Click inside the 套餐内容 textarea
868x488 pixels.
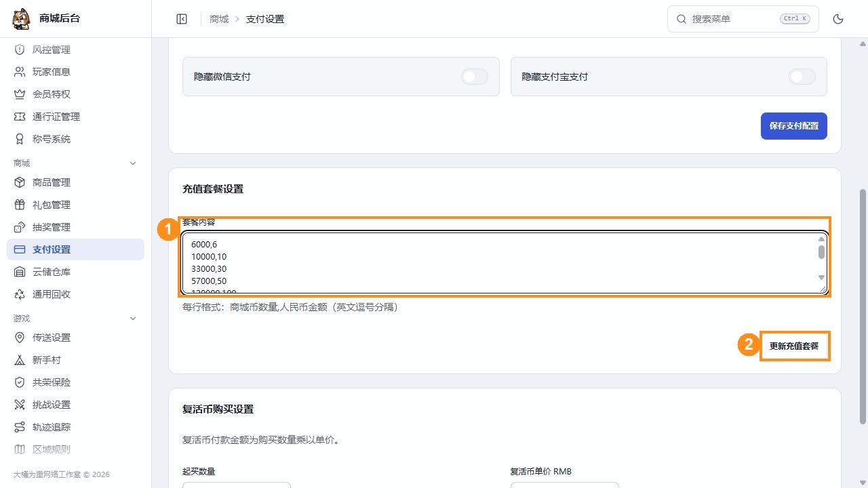[x=505, y=263]
